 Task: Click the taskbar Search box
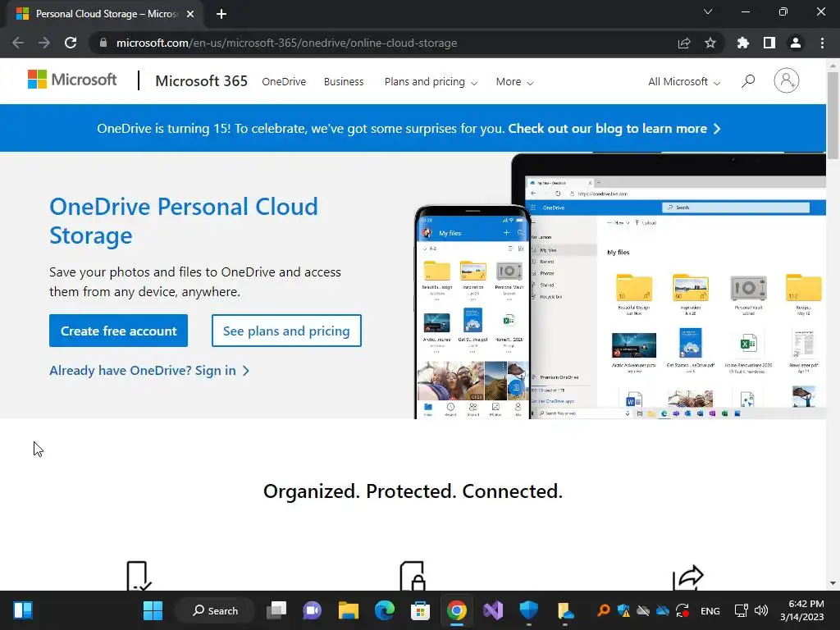tap(216, 610)
